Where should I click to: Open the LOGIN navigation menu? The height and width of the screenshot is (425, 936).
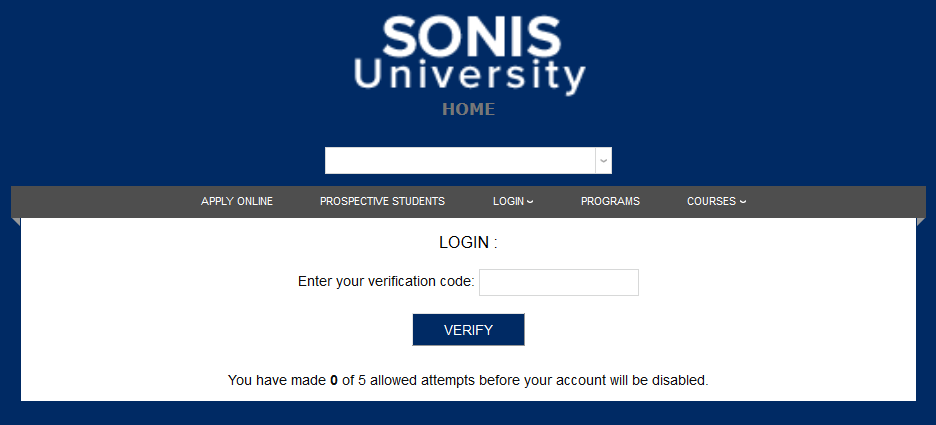(x=508, y=202)
